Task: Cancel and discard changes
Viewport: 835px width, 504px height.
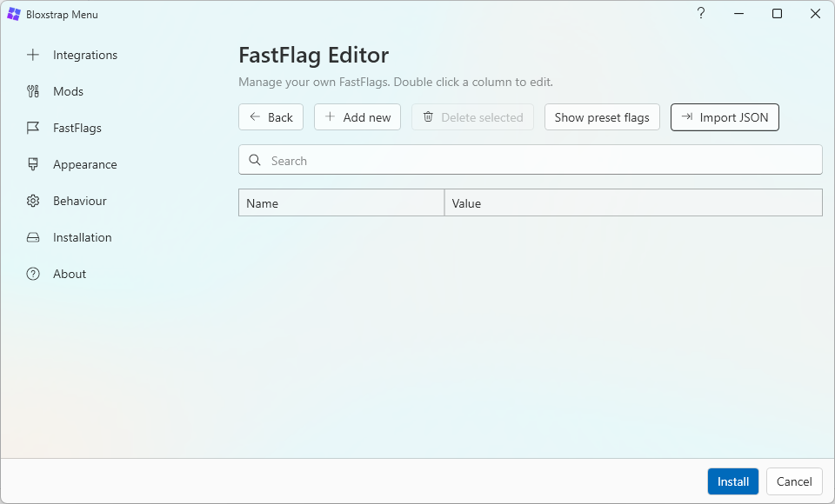Action: tap(794, 481)
